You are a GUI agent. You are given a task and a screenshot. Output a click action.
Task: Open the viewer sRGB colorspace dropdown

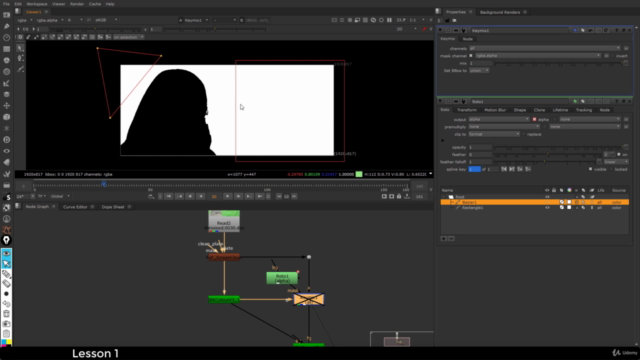106,20
